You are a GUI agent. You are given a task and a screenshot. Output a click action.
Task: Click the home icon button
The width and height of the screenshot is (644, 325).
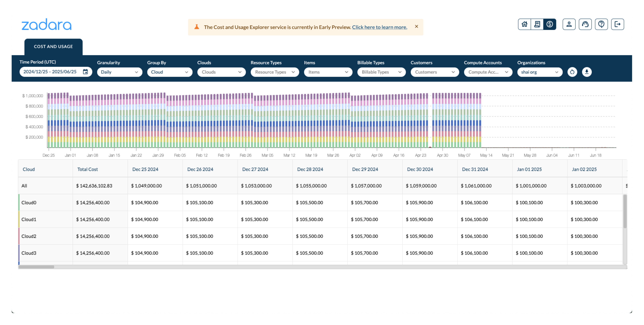point(524,24)
